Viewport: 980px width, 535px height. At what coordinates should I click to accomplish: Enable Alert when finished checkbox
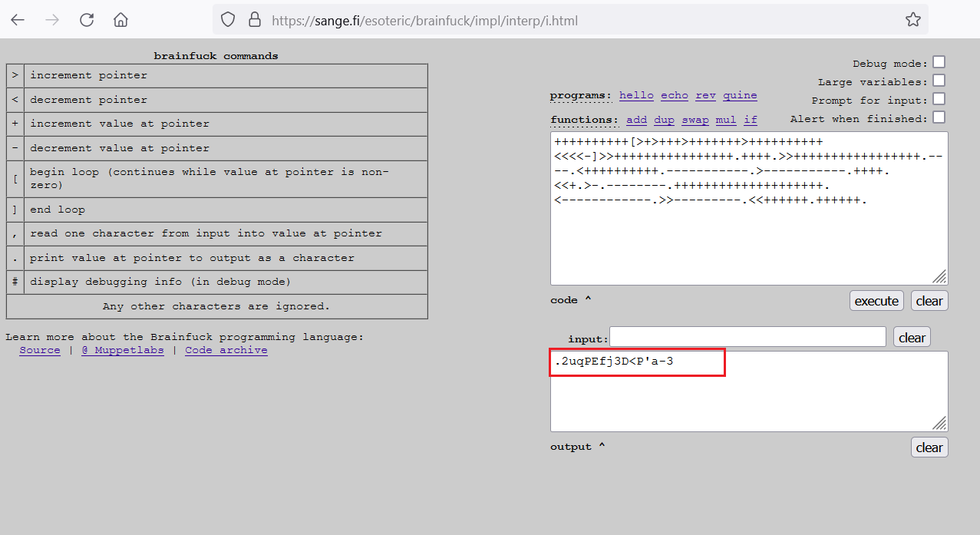[x=939, y=117]
